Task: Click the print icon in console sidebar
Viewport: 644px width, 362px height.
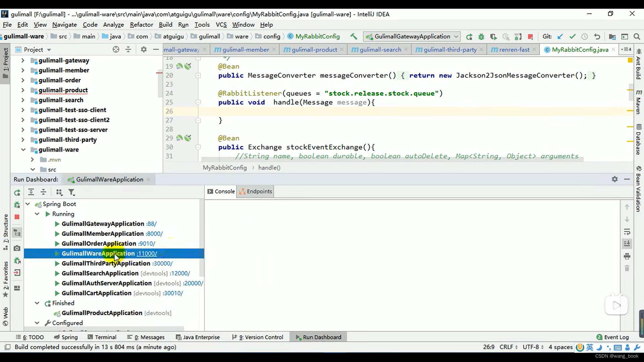Action: [627, 256]
